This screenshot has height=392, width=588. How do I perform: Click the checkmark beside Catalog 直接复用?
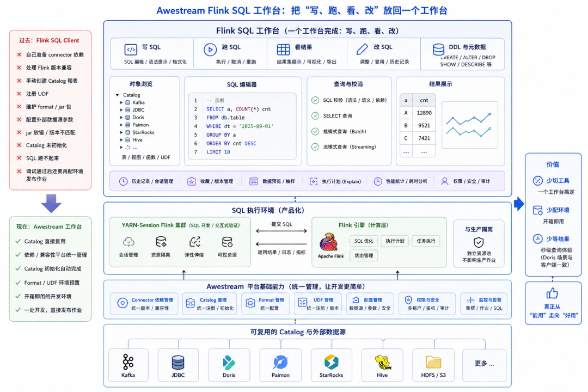[17, 241]
